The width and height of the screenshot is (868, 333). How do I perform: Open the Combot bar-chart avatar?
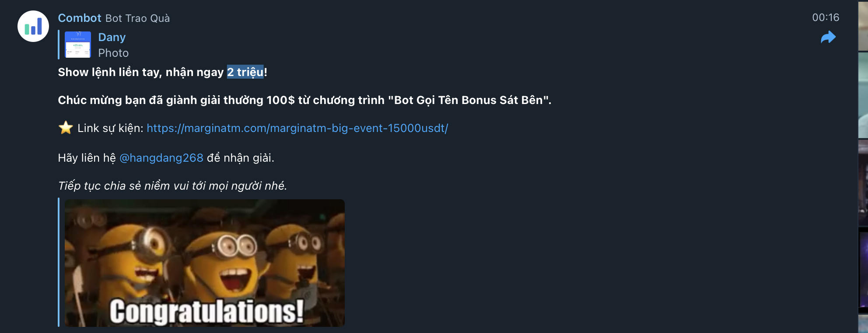(33, 26)
